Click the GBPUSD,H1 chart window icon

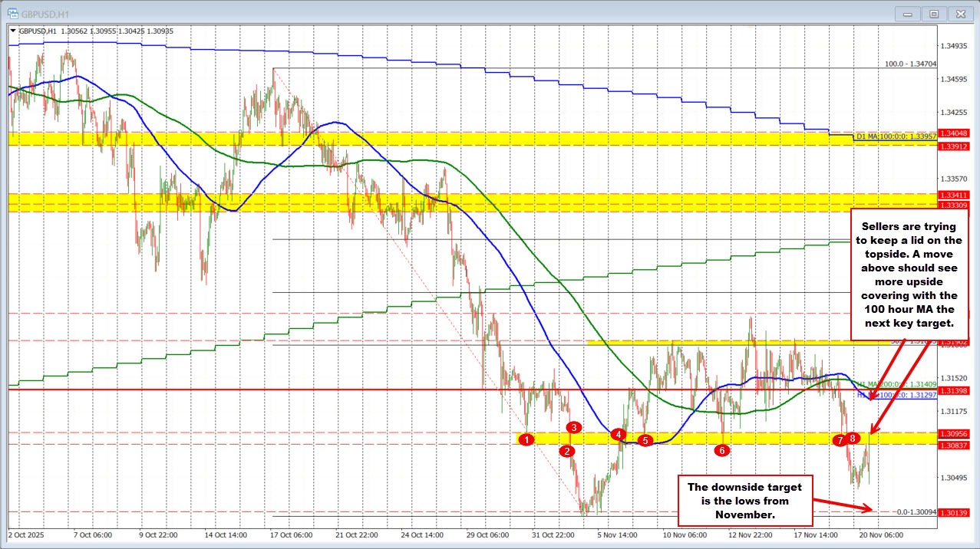[13, 13]
